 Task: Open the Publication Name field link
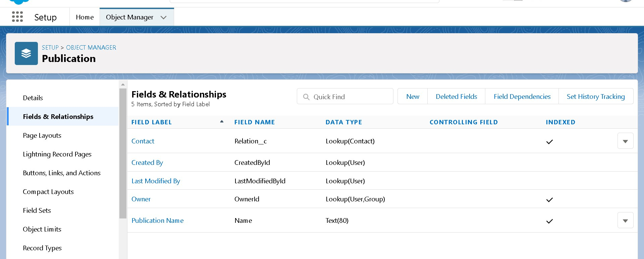(x=158, y=220)
